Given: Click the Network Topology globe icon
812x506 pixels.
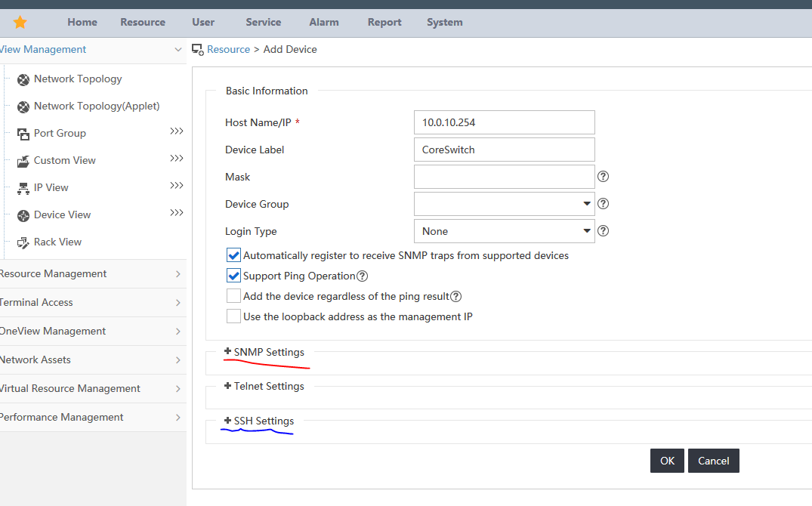Looking at the screenshot, I should (23, 80).
